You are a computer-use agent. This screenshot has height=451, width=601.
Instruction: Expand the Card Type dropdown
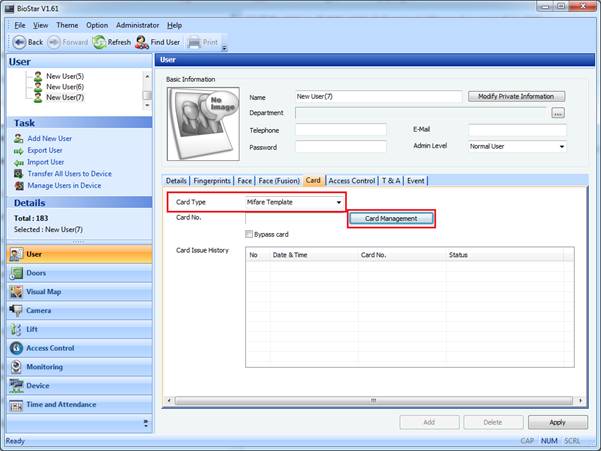click(339, 202)
